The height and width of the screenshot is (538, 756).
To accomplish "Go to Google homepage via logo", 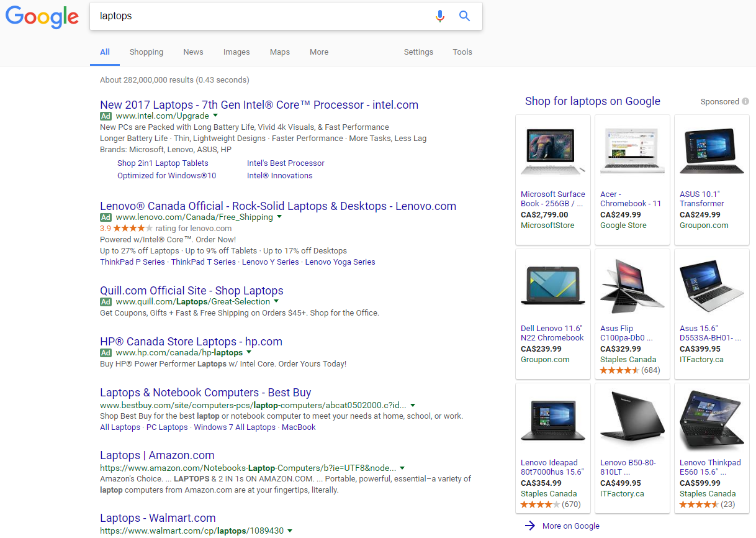I will coord(42,17).
